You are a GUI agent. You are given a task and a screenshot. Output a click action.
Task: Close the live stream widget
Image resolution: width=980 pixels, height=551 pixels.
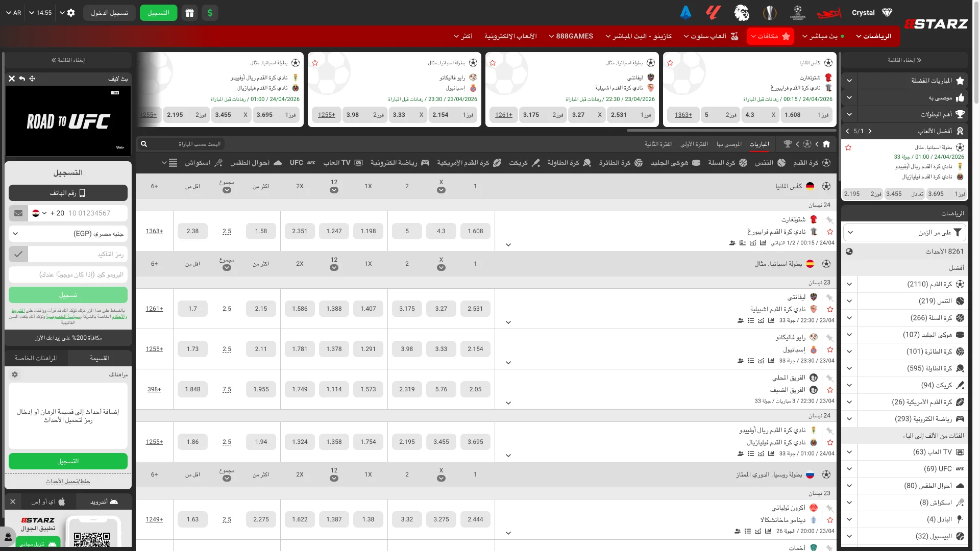[x=12, y=79]
